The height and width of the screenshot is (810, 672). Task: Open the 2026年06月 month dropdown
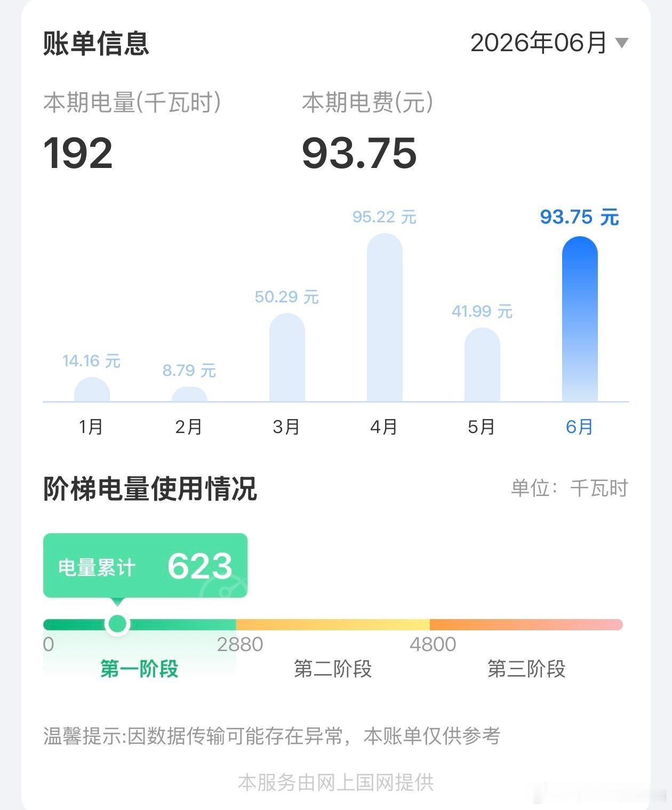pyautogui.click(x=549, y=43)
